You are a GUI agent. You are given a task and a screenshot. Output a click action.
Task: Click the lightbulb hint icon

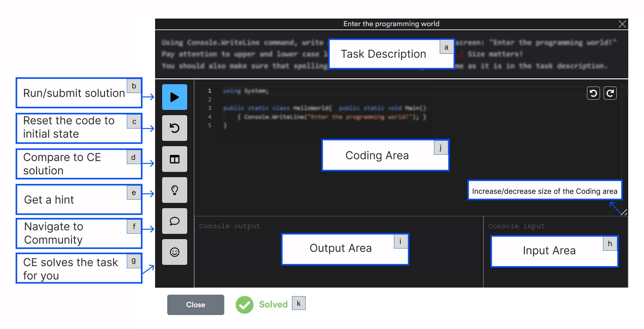coord(175,190)
